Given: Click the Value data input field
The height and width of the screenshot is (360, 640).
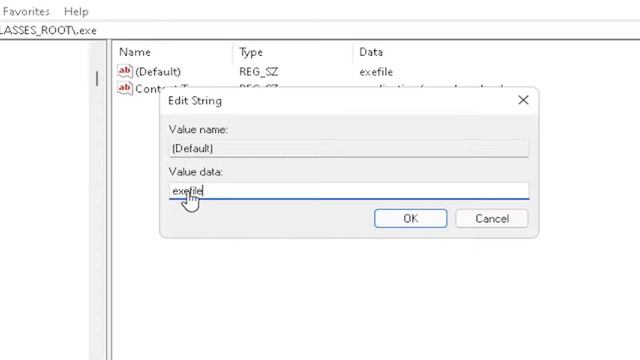Looking at the screenshot, I should point(349,191).
